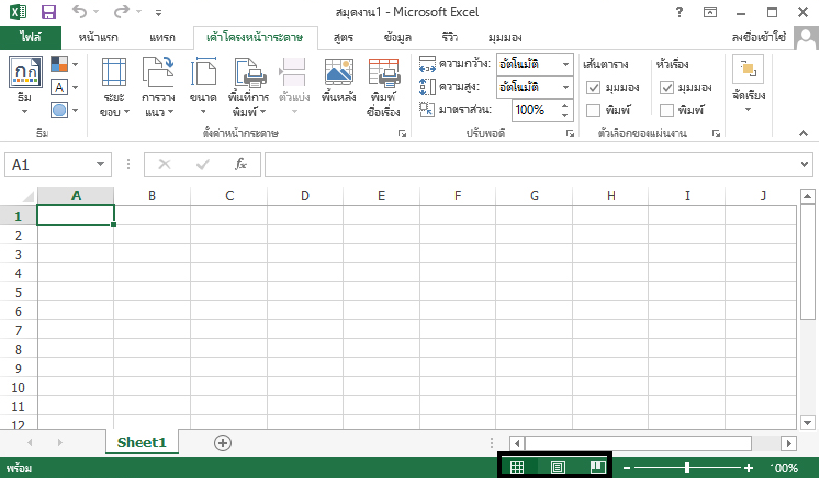Open the Name Box dropdown arrow
The width and height of the screenshot is (819, 478).
click(x=100, y=165)
